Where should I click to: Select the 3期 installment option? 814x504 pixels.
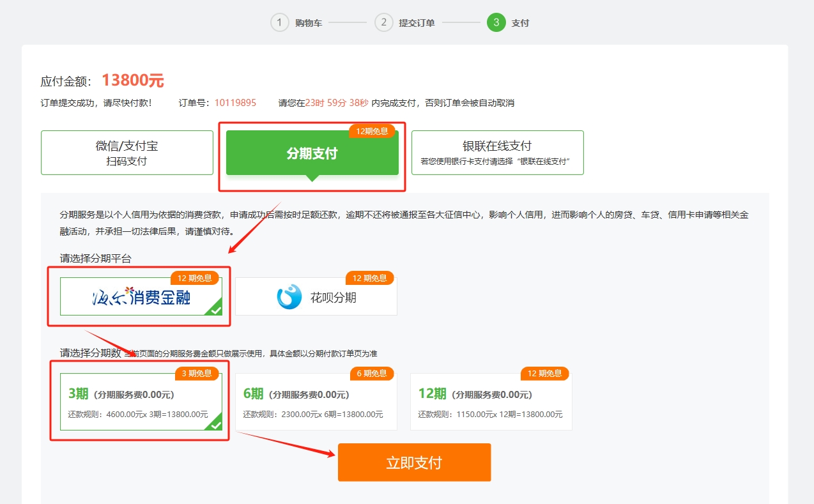(141, 402)
